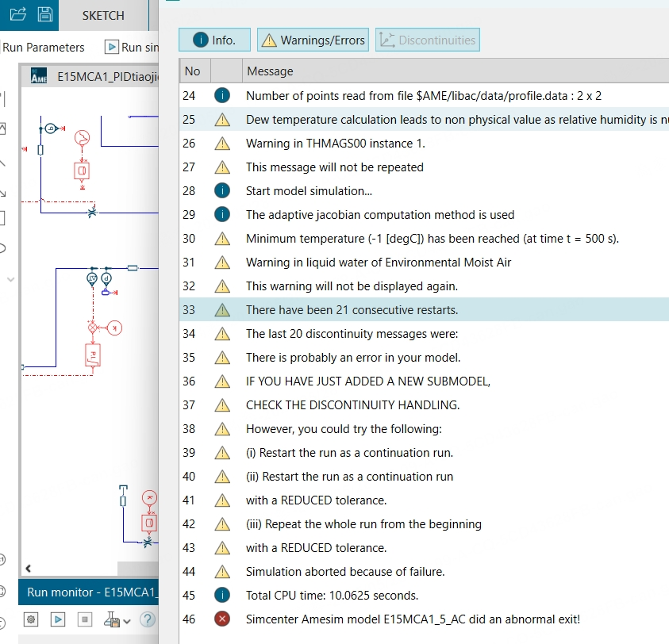Expand dropdown arrow beside the flask icon

click(x=128, y=620)
